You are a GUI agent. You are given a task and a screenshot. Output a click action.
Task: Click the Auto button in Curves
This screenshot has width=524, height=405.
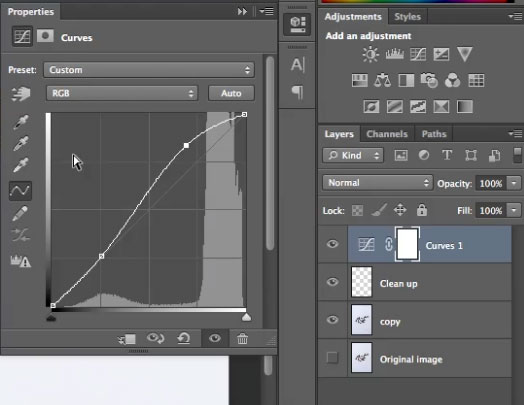(x=231, y=93)
